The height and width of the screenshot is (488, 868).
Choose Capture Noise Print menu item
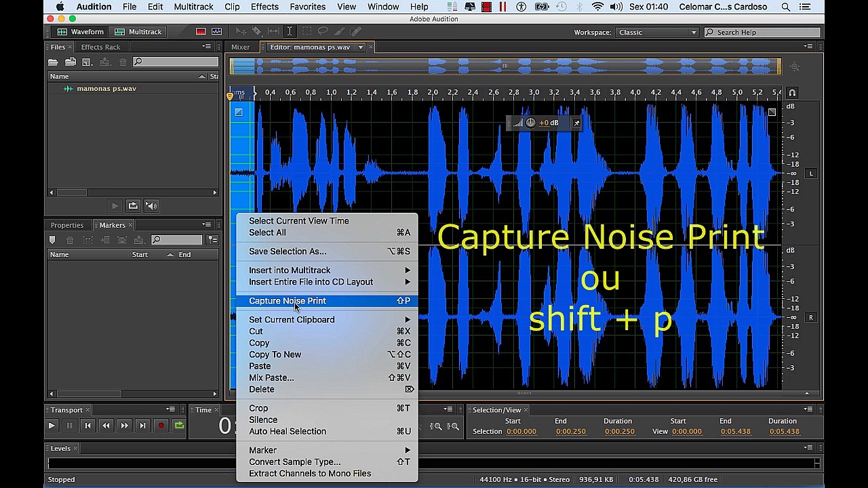tap(327, 301)
